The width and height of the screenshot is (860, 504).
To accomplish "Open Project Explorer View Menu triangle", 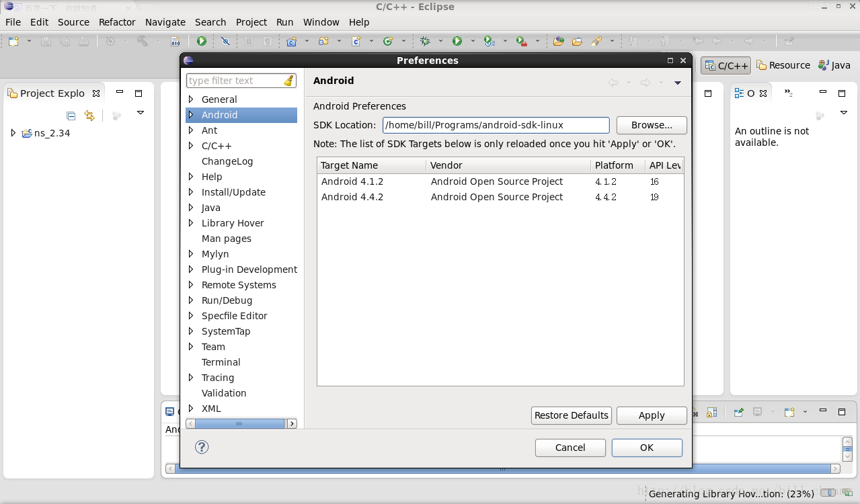I will (x=141, y=113).
